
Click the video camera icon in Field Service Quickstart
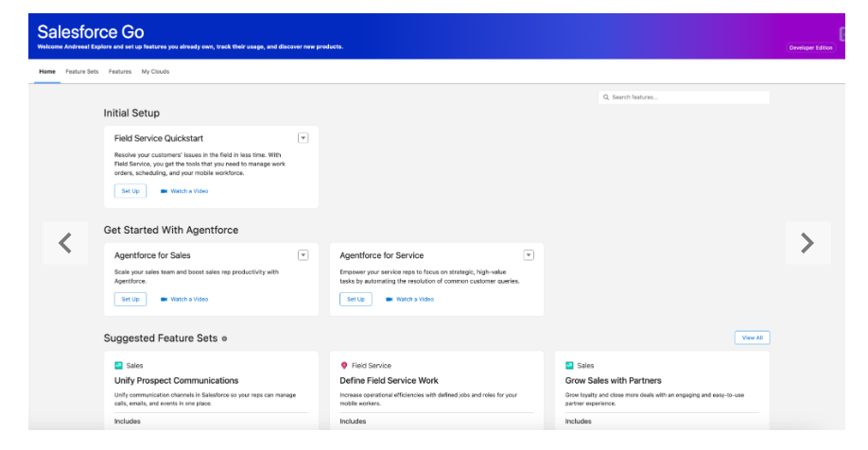[164, 191]
